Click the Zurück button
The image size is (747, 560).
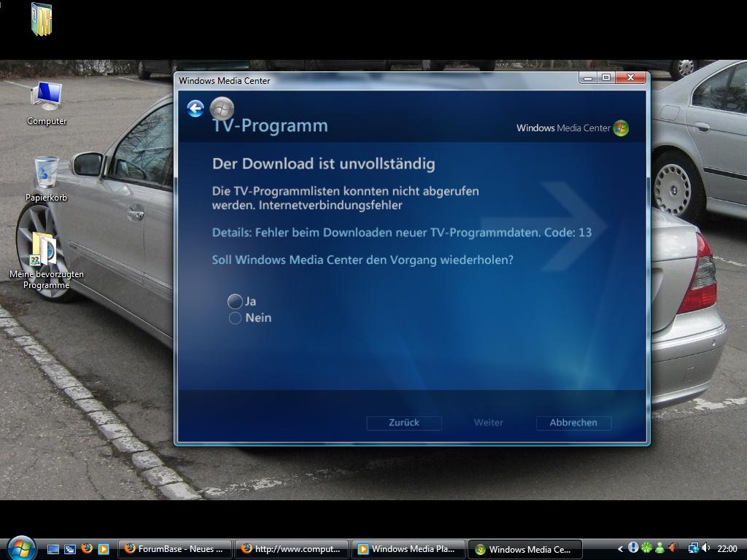click(404, 423)
